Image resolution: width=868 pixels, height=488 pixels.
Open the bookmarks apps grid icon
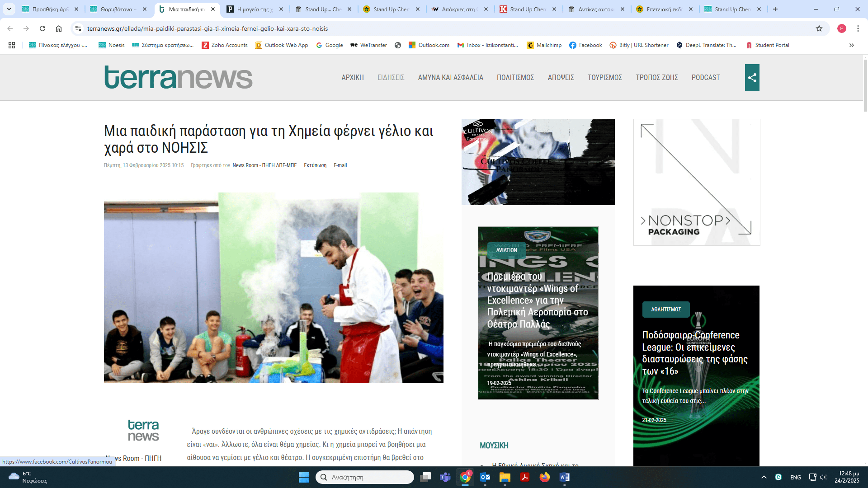[x=12, y=45]
